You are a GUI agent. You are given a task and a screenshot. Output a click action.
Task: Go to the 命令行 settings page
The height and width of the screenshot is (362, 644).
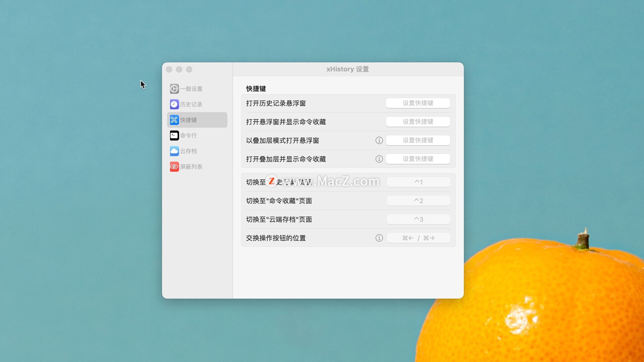click(x=197, y=135)
